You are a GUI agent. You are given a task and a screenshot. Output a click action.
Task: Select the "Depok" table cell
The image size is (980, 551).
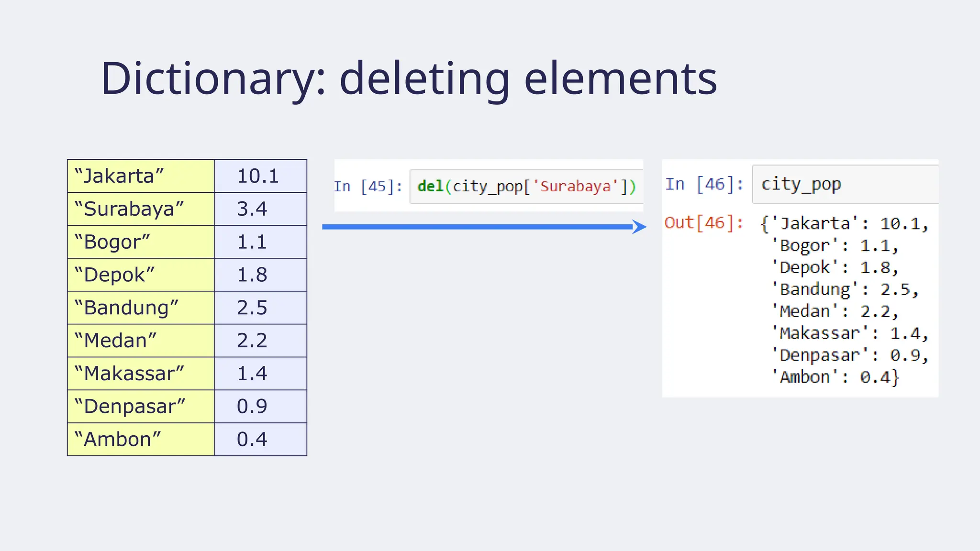(x=141, y=275)
